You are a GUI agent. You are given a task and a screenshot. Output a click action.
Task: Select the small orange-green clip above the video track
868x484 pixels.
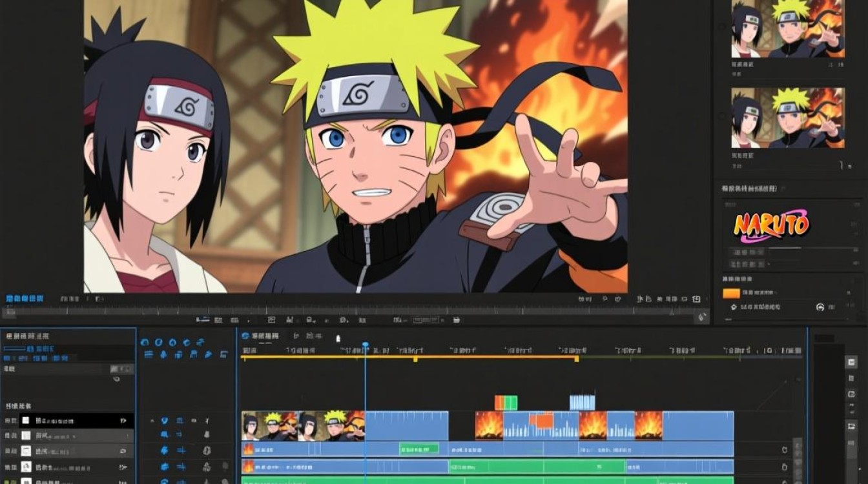(x=506, y=403)
